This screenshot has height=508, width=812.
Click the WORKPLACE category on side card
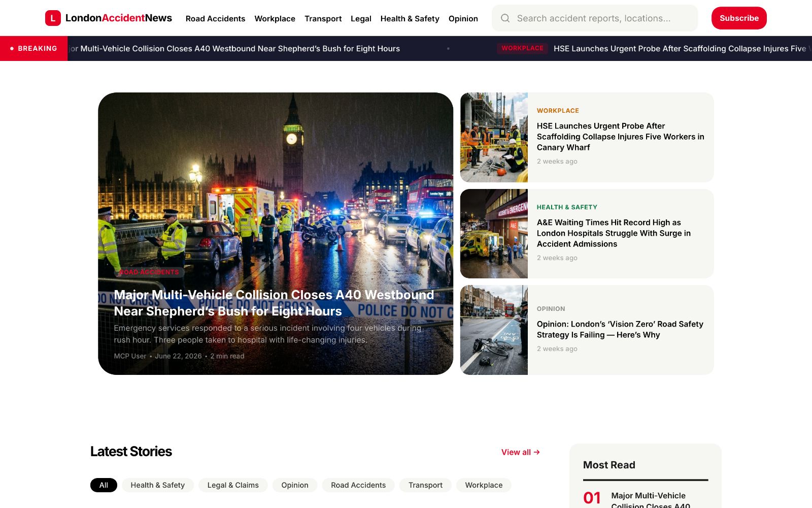click(x=558, y=111)
